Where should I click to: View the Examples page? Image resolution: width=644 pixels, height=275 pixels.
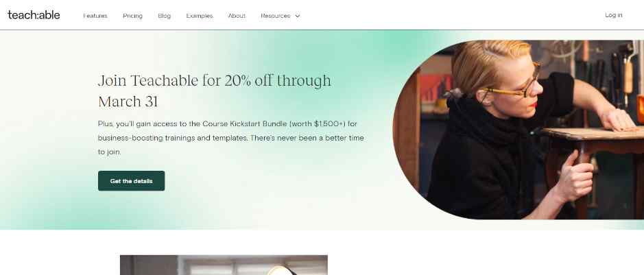[x=200, y=16]
